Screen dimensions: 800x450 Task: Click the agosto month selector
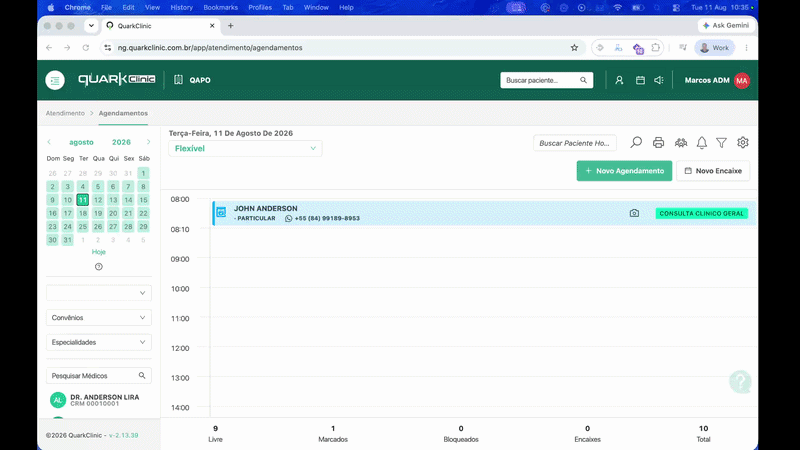pyautogui.click(x=81, y=142)
